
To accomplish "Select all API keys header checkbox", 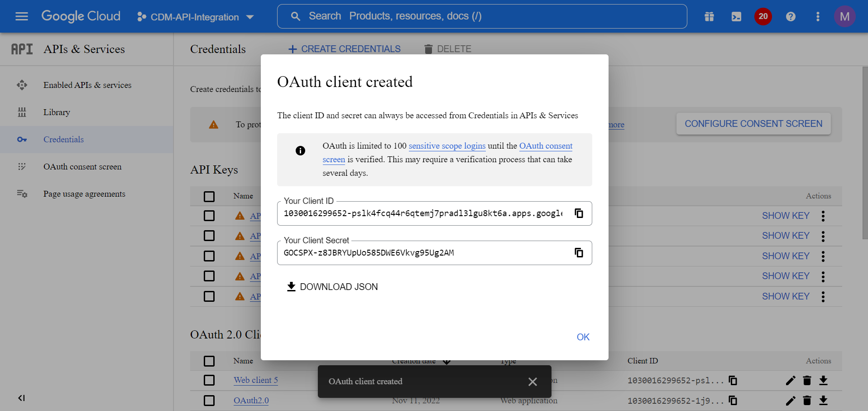I will pyautogui.click(x=209, y=196).
